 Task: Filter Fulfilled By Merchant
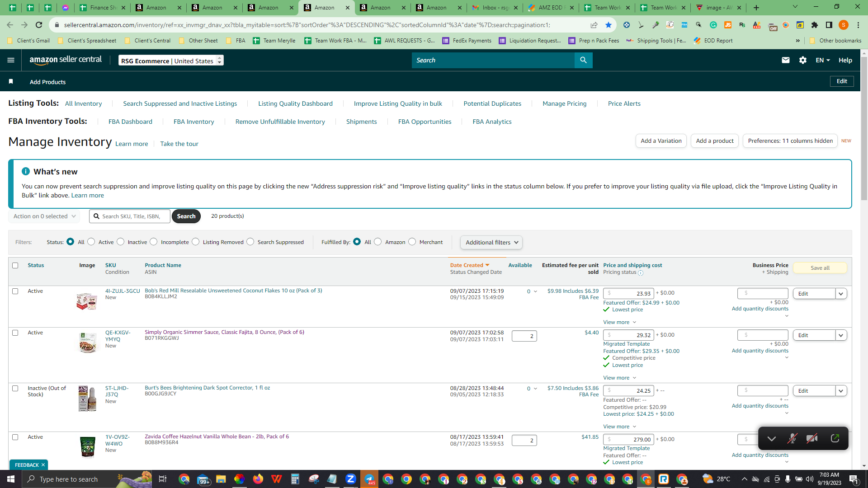tap(412, 242)
